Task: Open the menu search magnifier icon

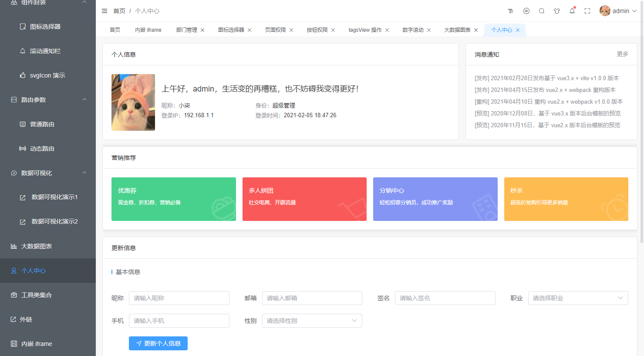Action: pyautogui.click(x=542, y=11)
